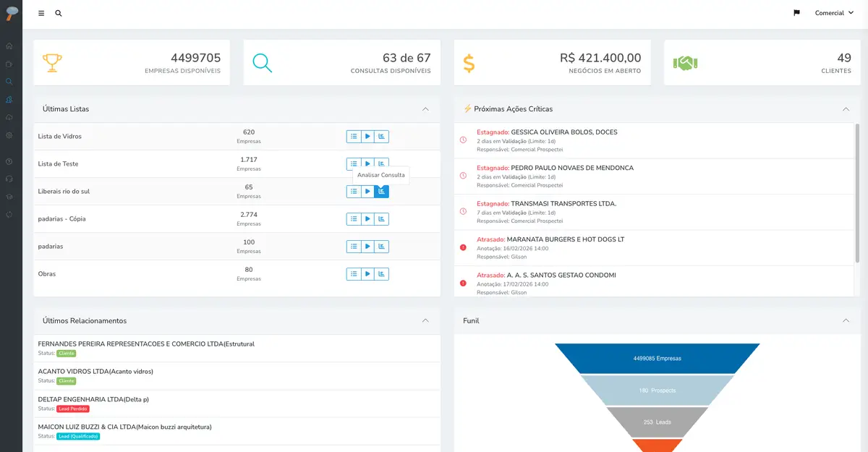Image resolution: width=868 pixels, height=452 pixels.
Task: Analyze the Lista de Vidros query chart
Action: 382,136
